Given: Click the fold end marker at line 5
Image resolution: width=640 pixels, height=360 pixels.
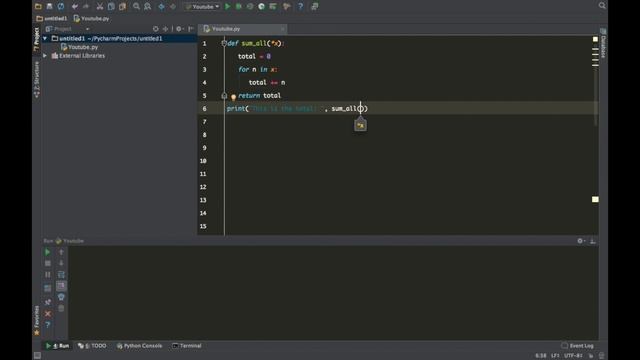Looking at the screenshot, I should point(224,96).
